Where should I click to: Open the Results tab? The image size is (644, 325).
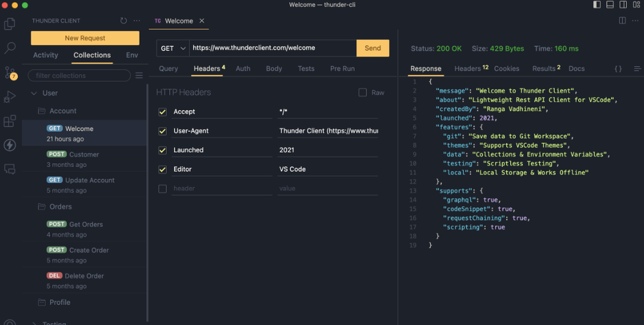pos(546,69)
